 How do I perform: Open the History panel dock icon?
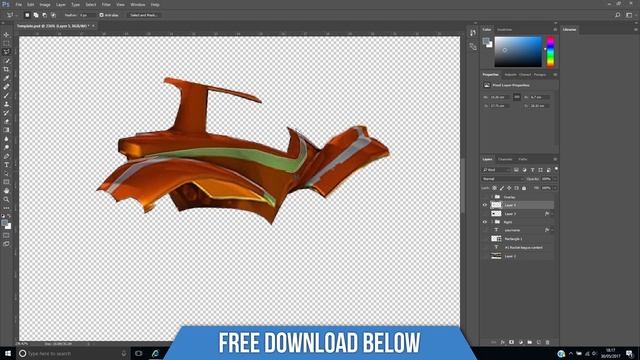473,33
